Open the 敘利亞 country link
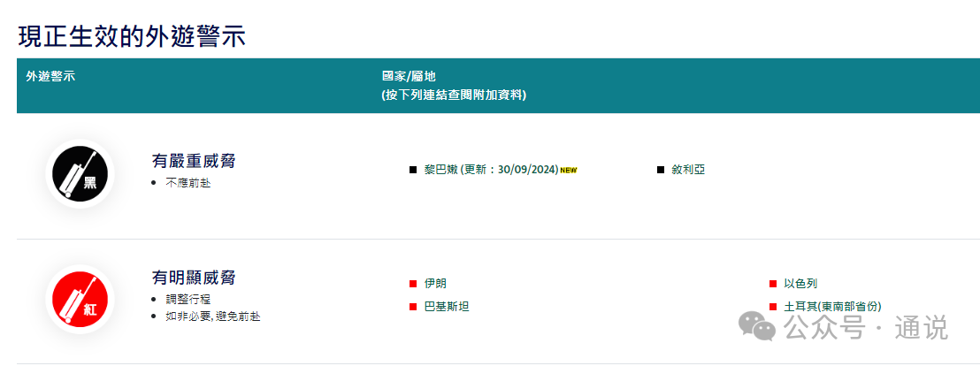 pyautogui.click(x=689, y=170)
